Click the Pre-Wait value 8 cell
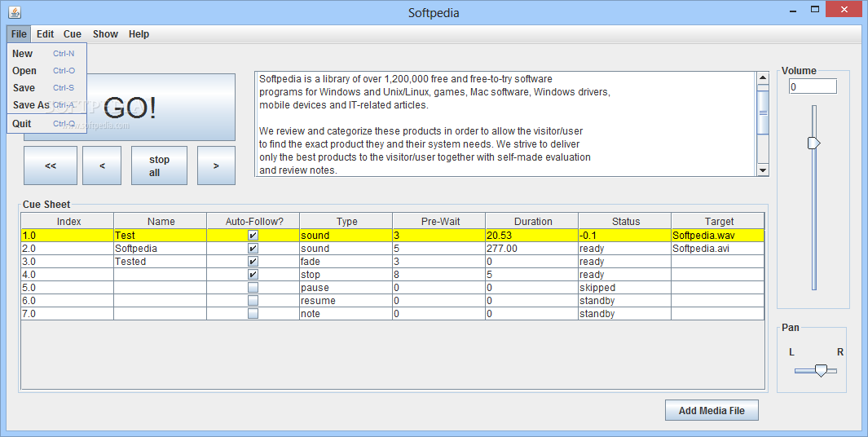868x437 pixels. [x=439, y=275]
